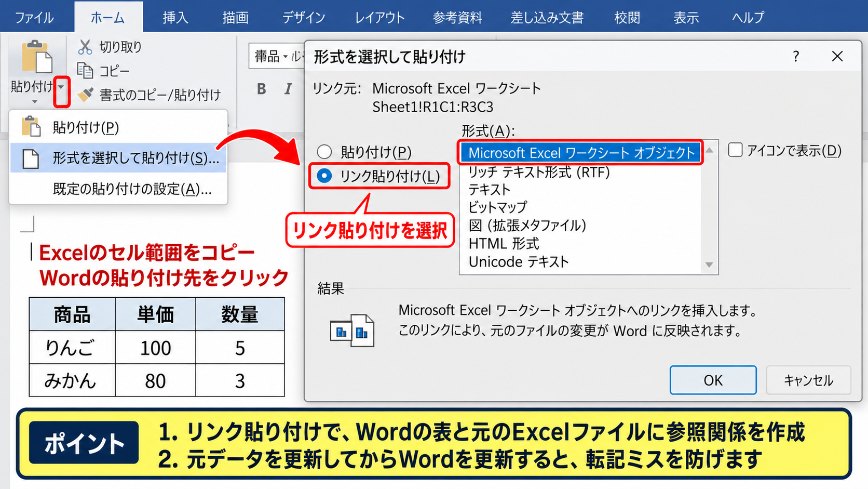Select HTML 形式 in the list
Screen dimensions: 868x489
[x=504, y=243]
